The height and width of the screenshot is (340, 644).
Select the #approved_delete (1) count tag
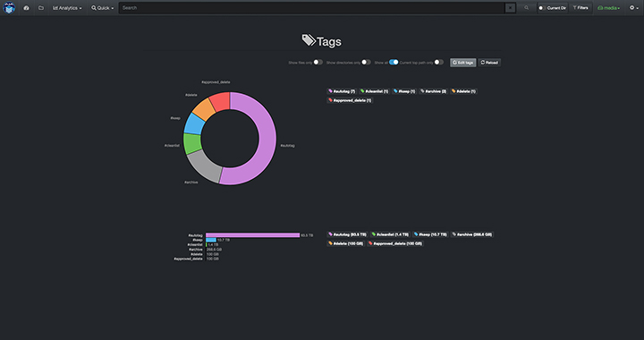pyautogui.click(x=350, y=100)
